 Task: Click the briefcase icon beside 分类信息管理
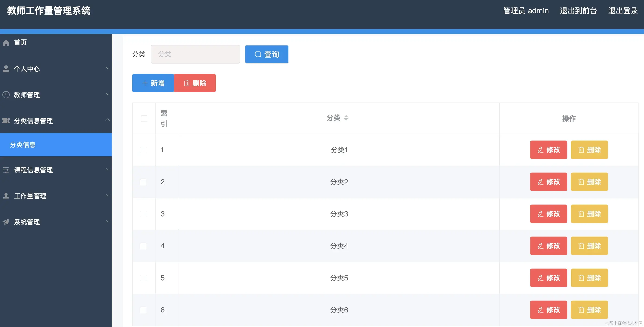[x=6, y=121]
